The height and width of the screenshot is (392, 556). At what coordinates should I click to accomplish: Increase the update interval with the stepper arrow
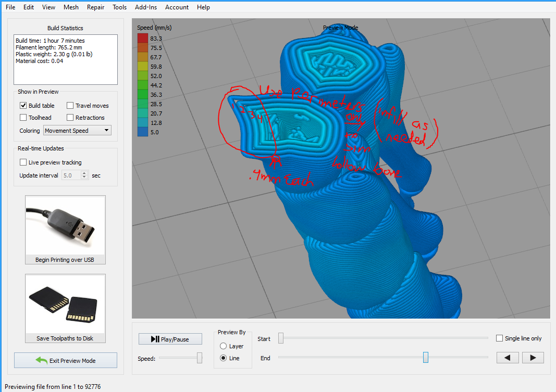point(84,173)
